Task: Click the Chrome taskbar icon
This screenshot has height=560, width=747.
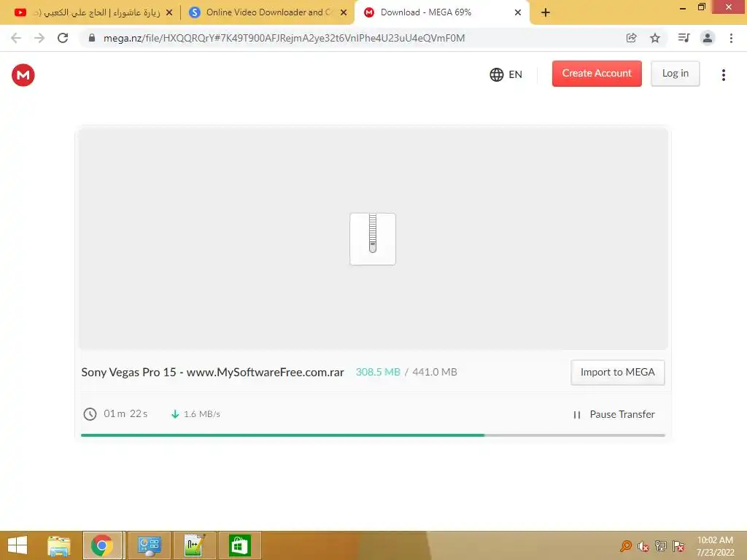Action: [x=102, y=545]
